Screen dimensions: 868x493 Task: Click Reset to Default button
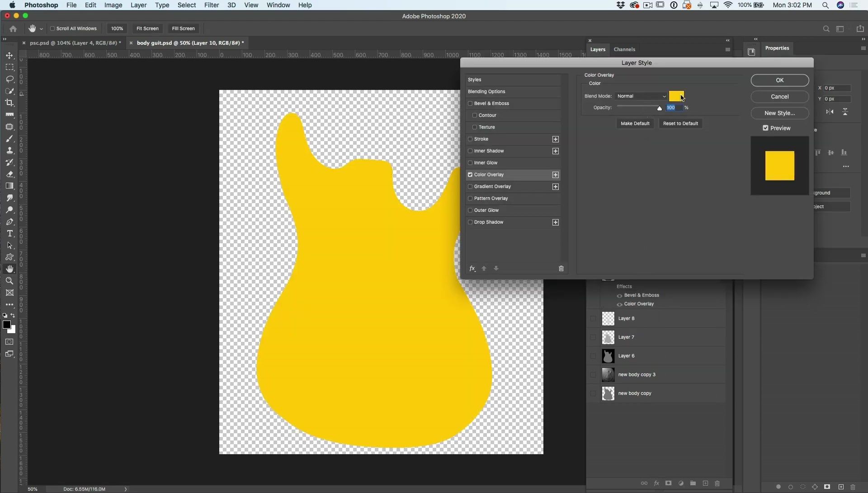(x=680, y=123)
